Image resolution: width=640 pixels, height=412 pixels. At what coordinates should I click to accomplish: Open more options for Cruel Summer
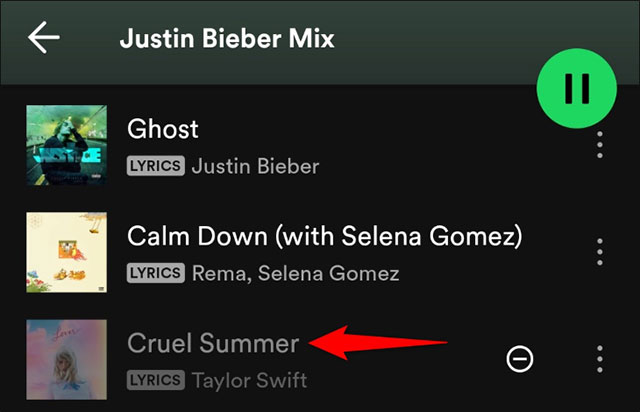pyautogui.click(x=600, y=358)
